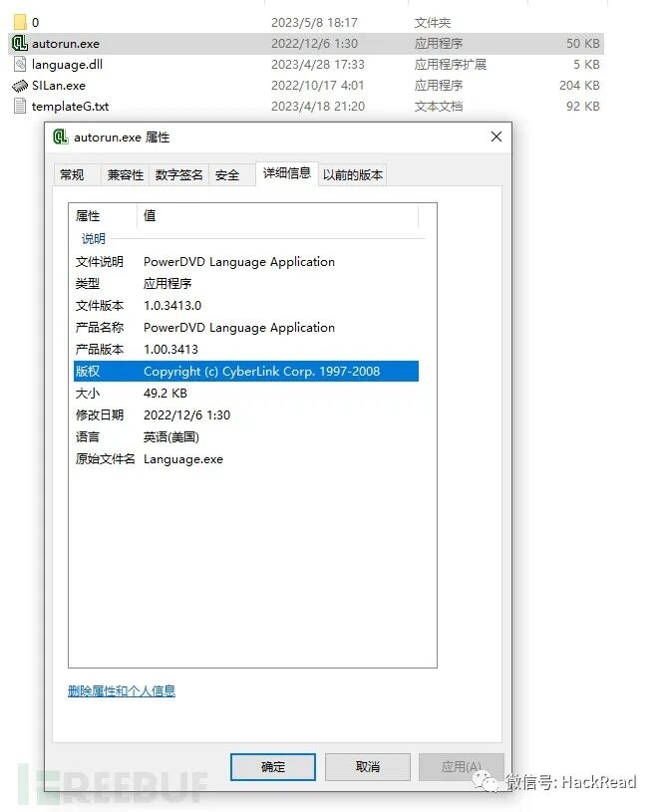Select the autorun.exe file name in the list
The width and height of the screenshot is (658, 812).
click(66, 44)
